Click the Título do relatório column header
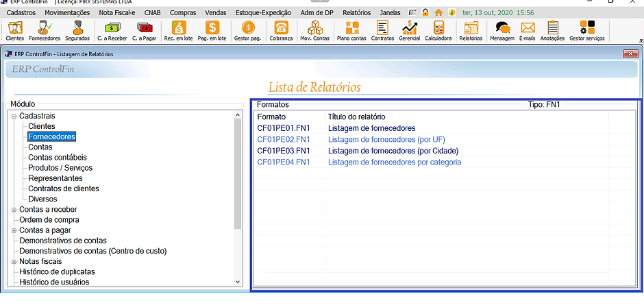 467,117
